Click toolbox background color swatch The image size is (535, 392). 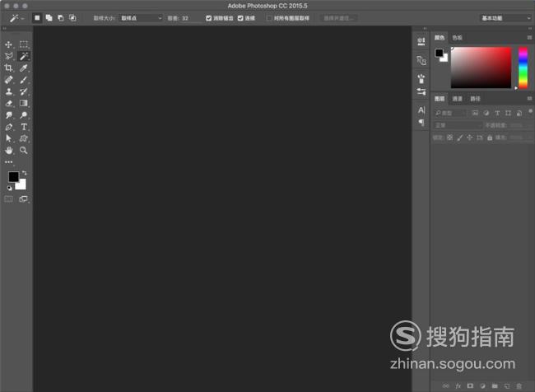pyautogui.click(x=22, y=185)
